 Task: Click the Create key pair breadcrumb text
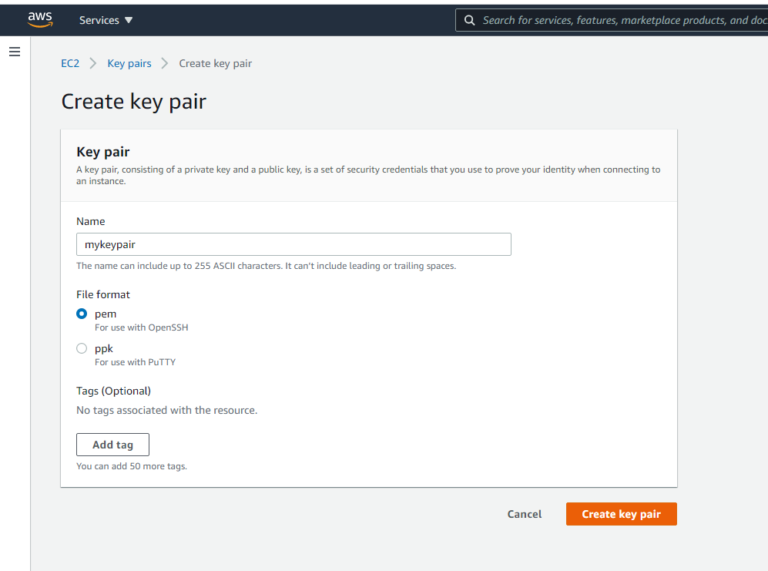tap(215, 63)
